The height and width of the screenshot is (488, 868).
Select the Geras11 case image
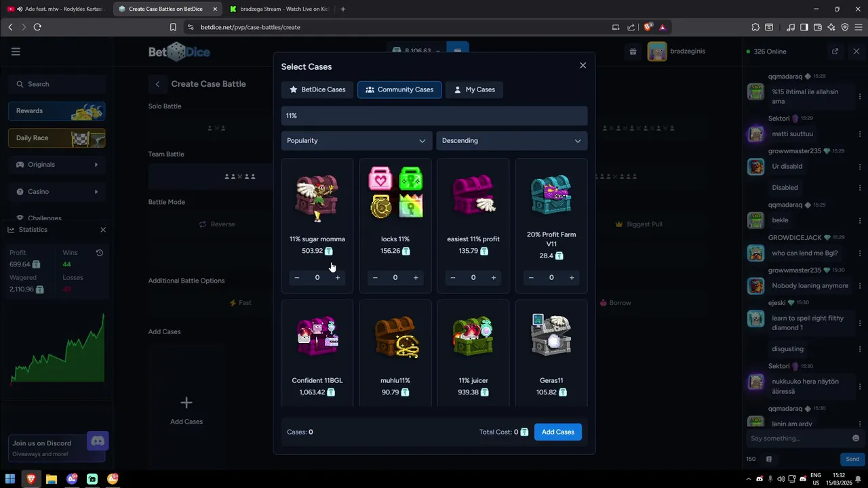click(x=551, y=335)
